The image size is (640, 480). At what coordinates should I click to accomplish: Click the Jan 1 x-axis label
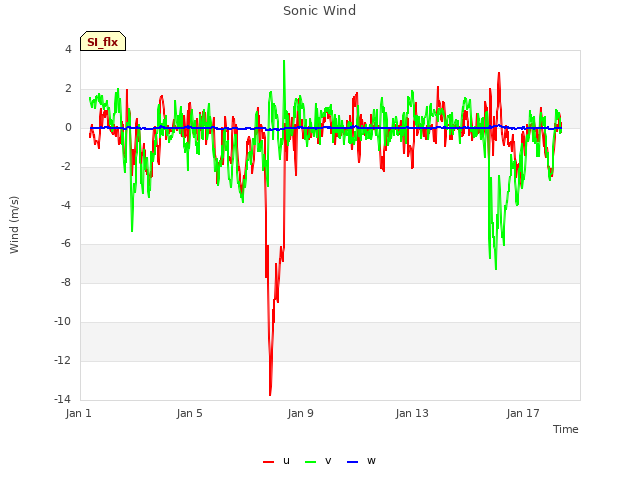click(78, 413)
